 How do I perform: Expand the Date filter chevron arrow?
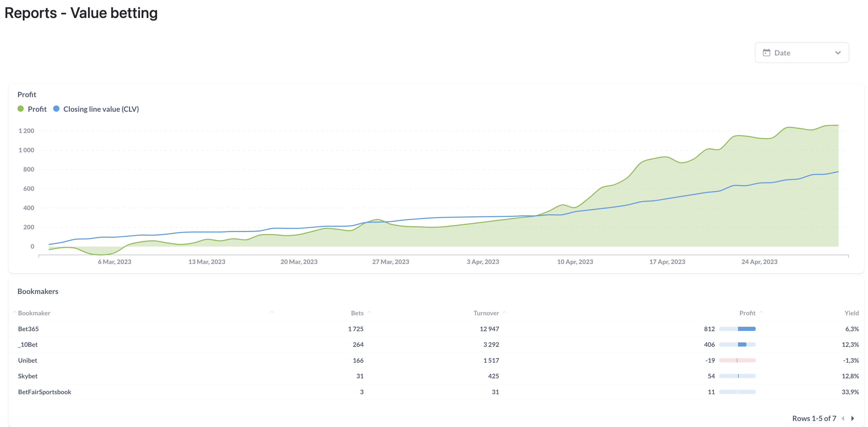point(838,53)
